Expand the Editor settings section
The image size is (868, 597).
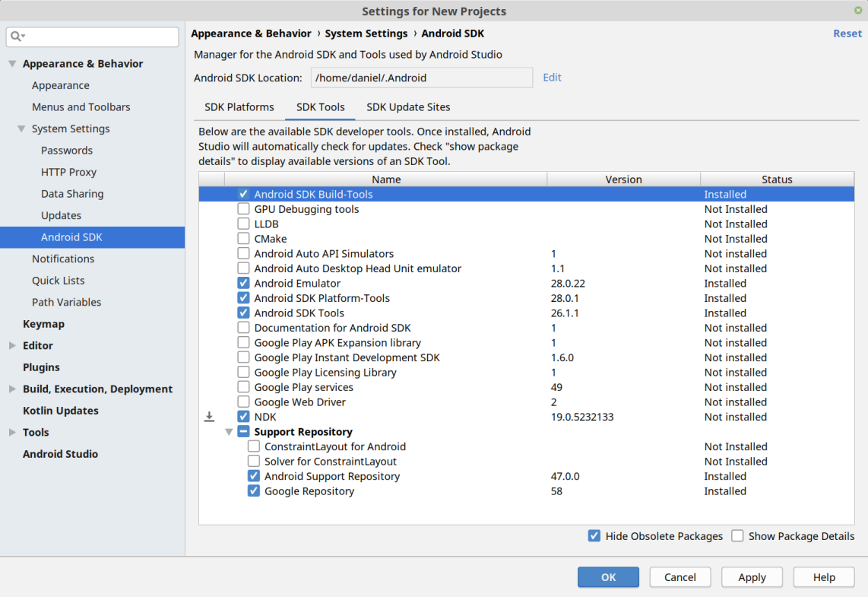(12, 345)
